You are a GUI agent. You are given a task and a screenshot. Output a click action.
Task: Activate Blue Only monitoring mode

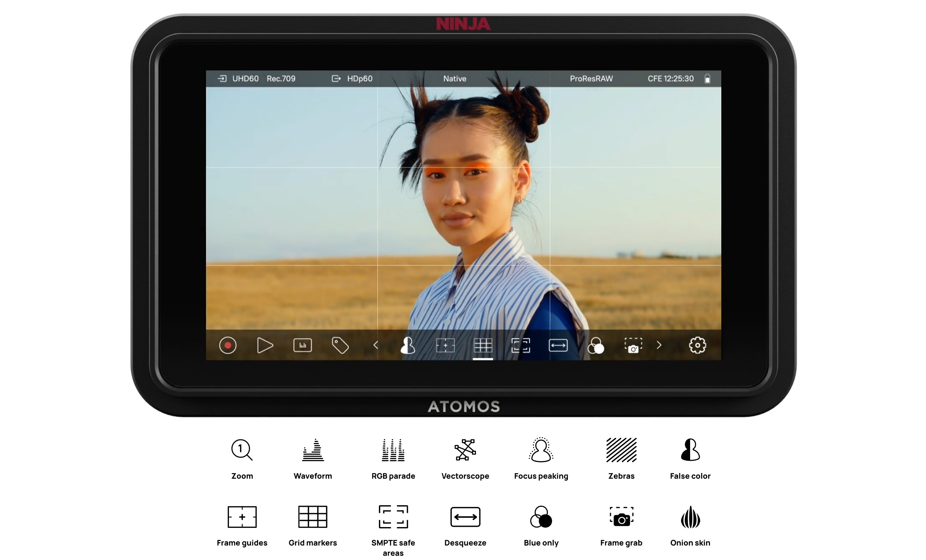596,346
